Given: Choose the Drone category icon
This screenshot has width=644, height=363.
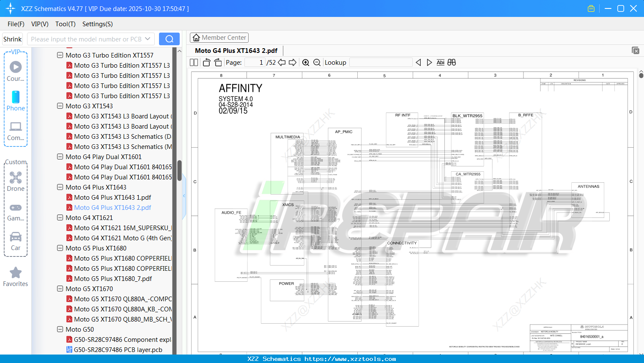Looking at the screenshot, I should (16, 181).
